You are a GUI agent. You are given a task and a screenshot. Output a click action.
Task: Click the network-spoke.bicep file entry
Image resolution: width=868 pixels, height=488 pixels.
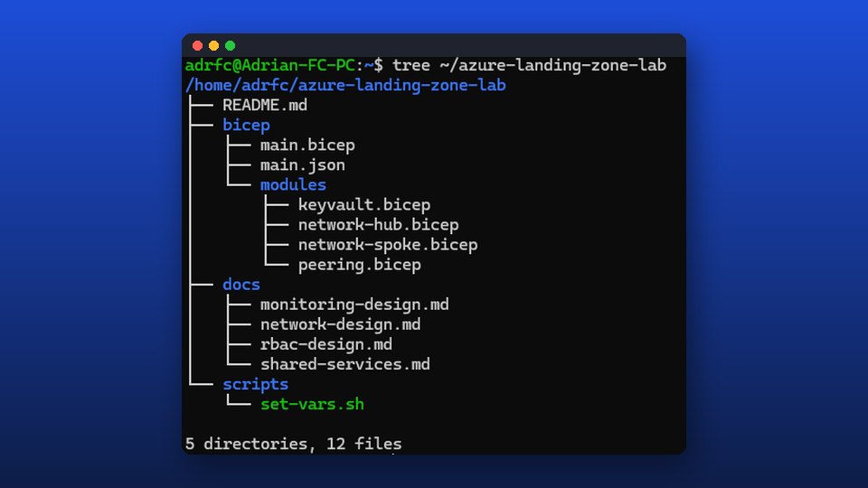[x=388, y=245]
